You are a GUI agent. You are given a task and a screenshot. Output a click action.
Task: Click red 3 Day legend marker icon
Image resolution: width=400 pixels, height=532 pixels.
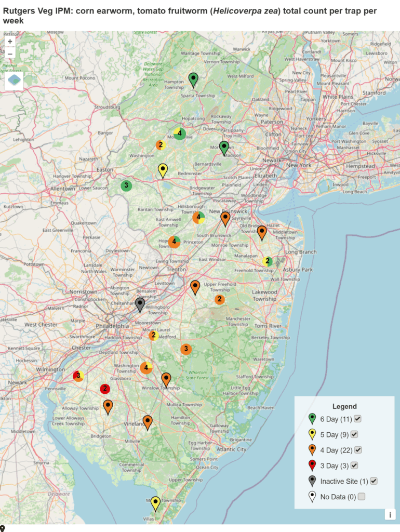click(312, 466)
